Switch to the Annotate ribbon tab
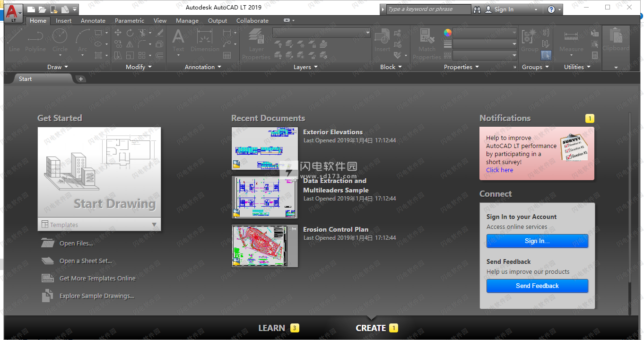Image resolution: width=644 pixels, height=340 pixels. coord(93,20)
